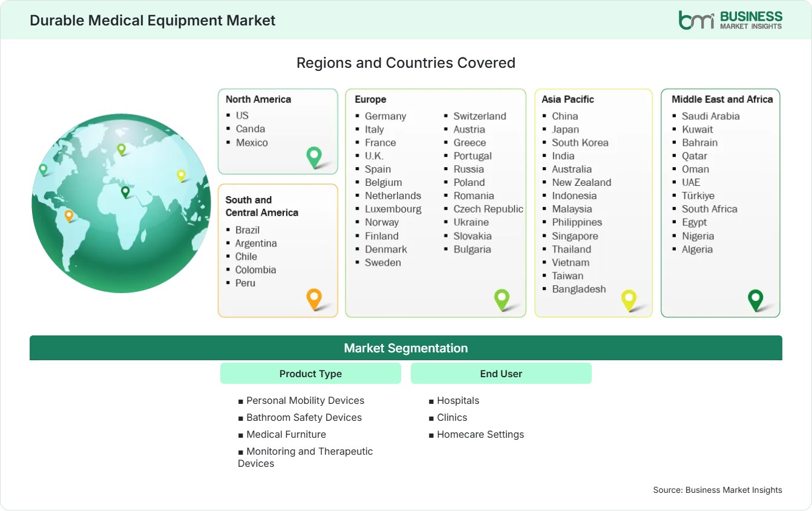This screenshot has width=812, height=511.
Task: Click the 'US' entry under North America
Action: coord(242,115)
